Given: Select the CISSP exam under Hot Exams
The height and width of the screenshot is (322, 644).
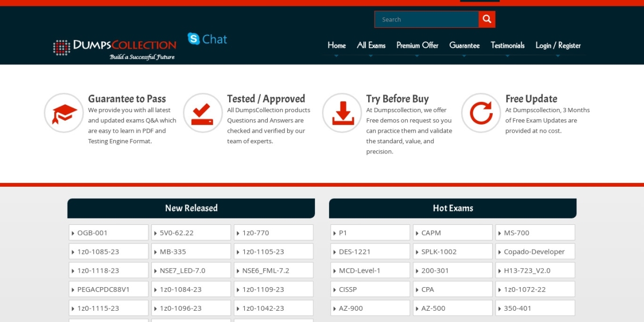Looking at the screenshot, I should pos(348,289).
